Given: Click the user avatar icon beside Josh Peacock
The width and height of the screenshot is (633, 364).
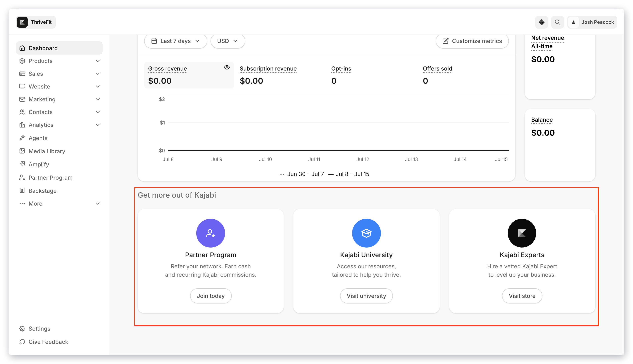Looking at the screenshot, I should (x=573, y=22).
